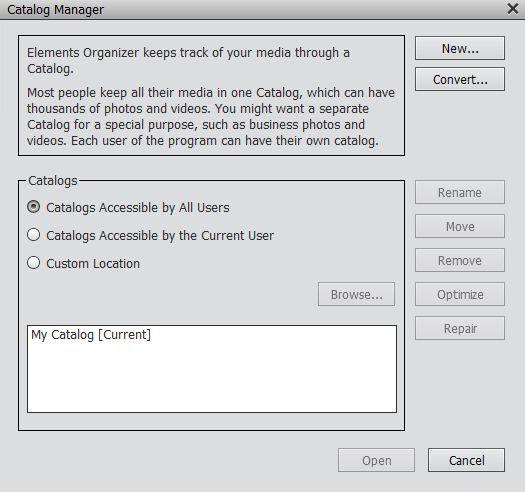Click the Optimize button
This screenshot has height=492, width=525.
460,294
